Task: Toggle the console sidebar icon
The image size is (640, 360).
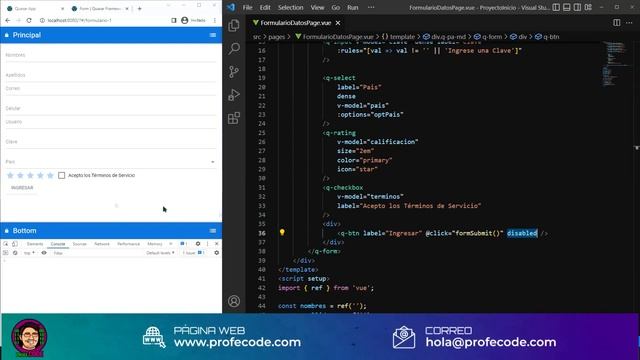Action: tap(6, 253)
